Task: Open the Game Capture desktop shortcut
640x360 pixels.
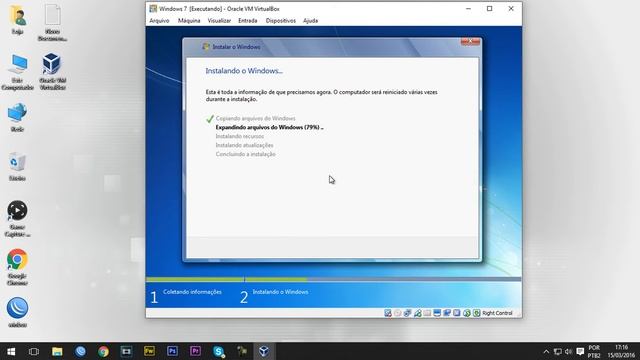Action: click(17, 219)
